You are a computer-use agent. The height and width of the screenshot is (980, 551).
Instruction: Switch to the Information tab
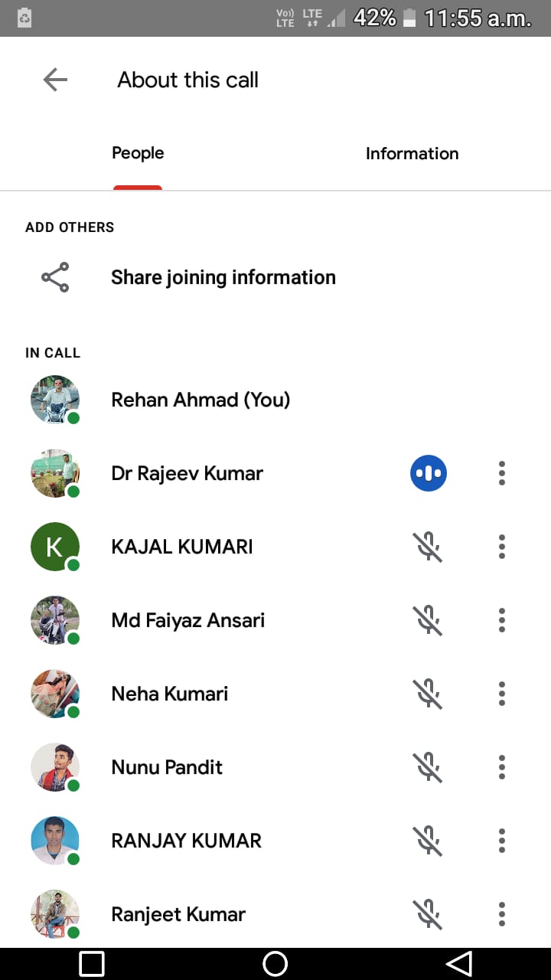click(412, 154)
